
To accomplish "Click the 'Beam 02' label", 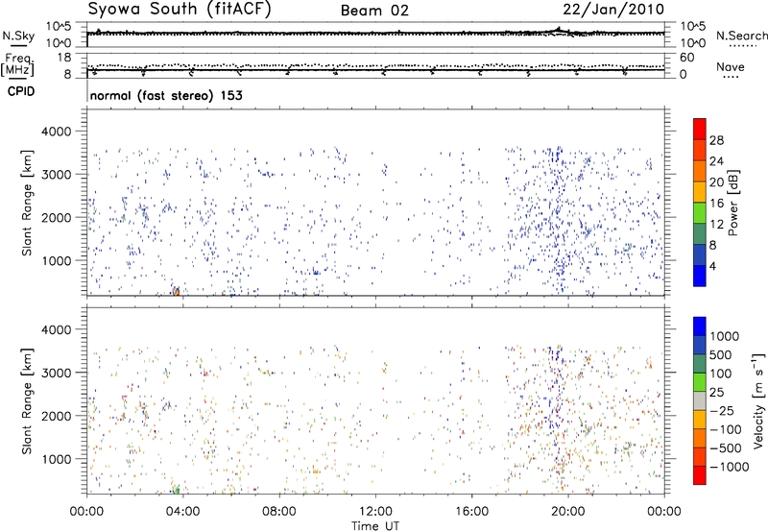I will [x=374, y=11].
